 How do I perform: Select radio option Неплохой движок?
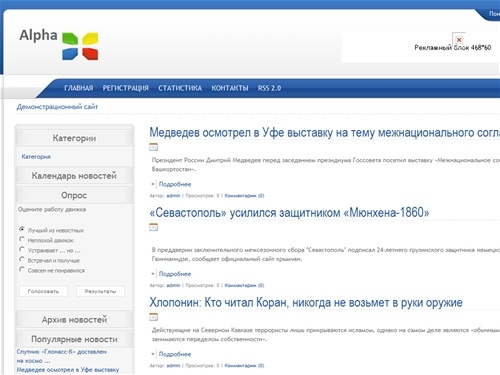click(x=22, y=239)
